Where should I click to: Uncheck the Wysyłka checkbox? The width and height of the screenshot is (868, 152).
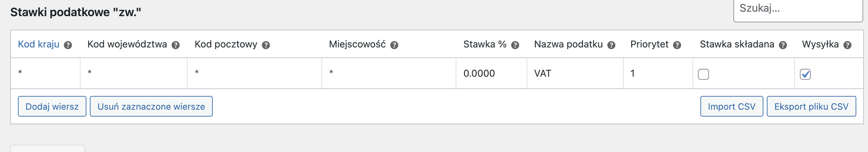(x=805, y=74)
